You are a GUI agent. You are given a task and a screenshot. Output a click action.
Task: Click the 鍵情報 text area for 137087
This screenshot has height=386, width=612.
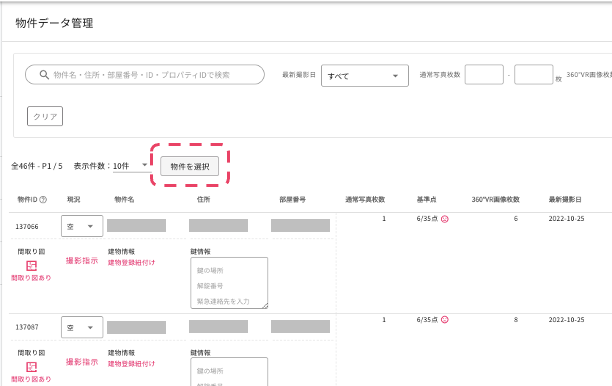229,372
